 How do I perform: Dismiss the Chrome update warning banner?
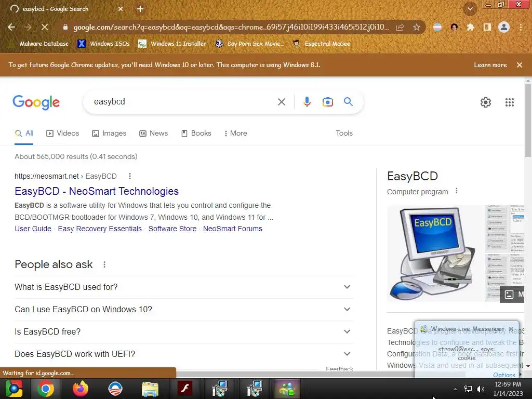520,65
